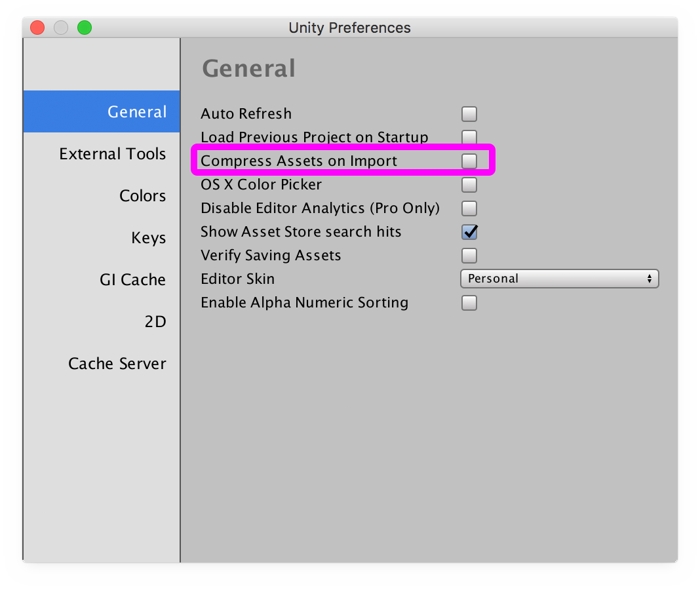Enable the Auto Refresh checkbox
The width and height of the screenshot is (700, 590).
pyautogui.click(x=469, y=114)
